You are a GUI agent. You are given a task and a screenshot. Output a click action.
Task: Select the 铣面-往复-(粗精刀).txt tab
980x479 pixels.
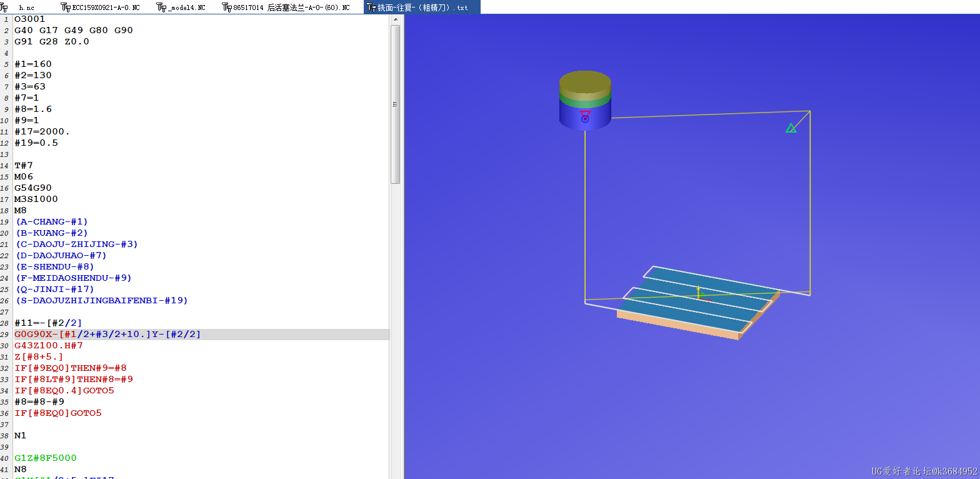422,8
